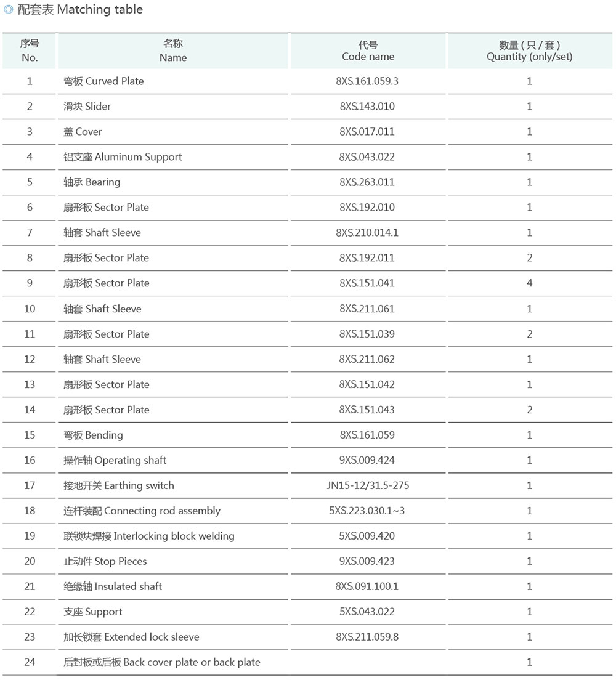Click the Name column header
Image resolution: width=616 pixels, height=680 pixels.
tap(173, 51)
